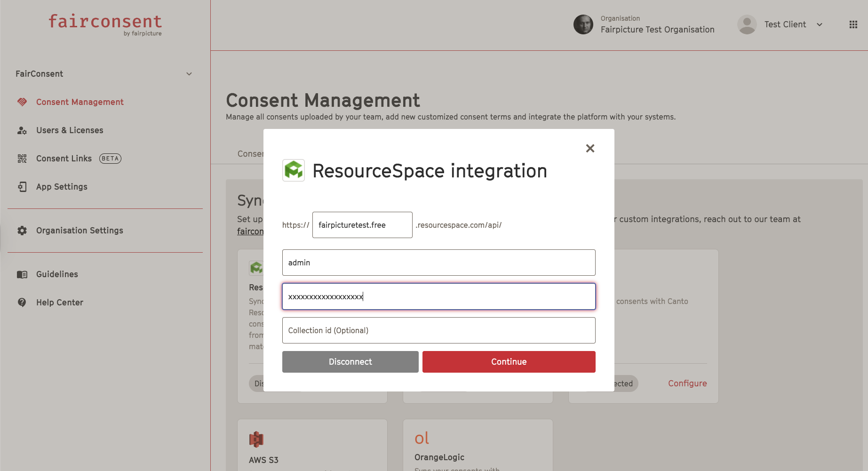This screenshot has width=868, height=471.
Task: Click the organisation profile photo
Action: (x=583, y=24)
